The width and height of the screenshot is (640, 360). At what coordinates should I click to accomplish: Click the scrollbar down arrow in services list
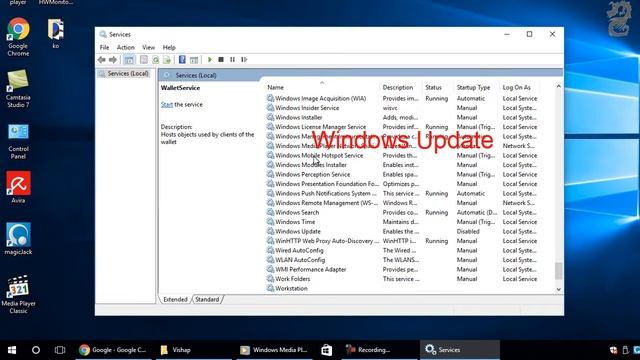(x=558, y=289)
